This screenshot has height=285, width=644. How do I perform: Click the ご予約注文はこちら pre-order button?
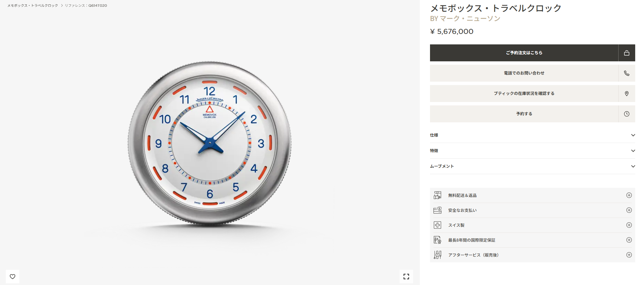(x=524, y=53)
